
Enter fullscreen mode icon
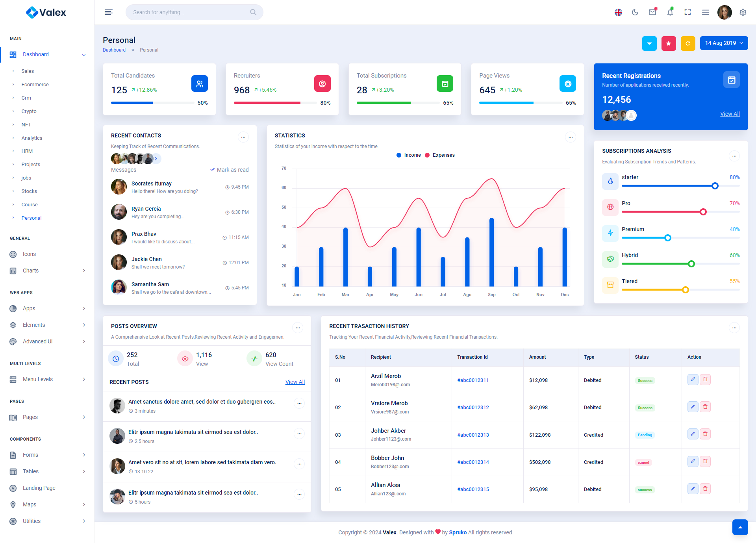[687, 12]
